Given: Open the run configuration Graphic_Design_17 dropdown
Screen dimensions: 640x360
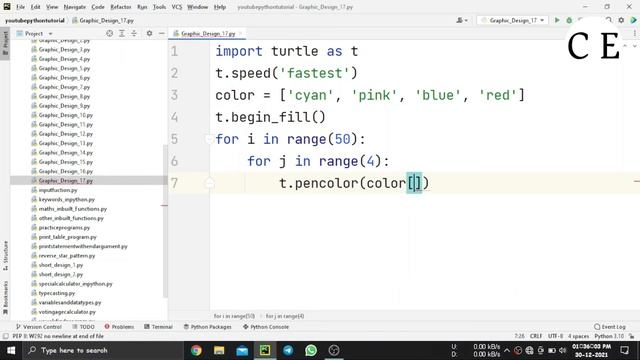Looking at the screenshot, I should click(512, 20).
